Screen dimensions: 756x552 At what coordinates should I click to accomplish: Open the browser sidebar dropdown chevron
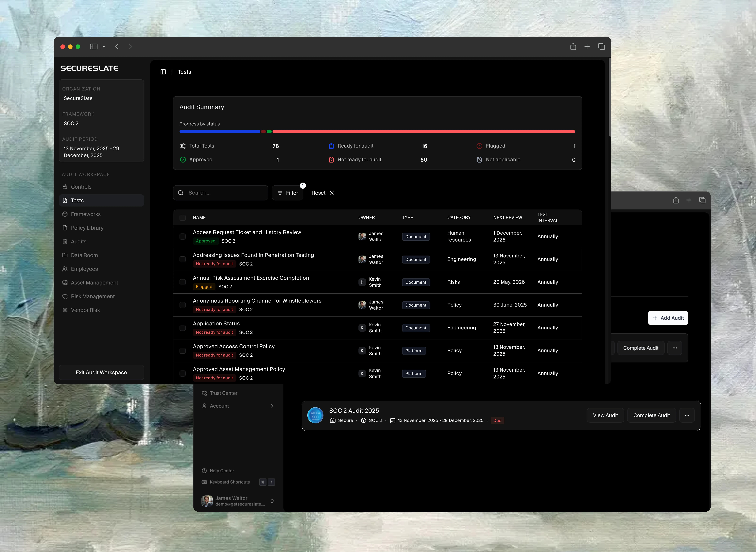point(104,47)
